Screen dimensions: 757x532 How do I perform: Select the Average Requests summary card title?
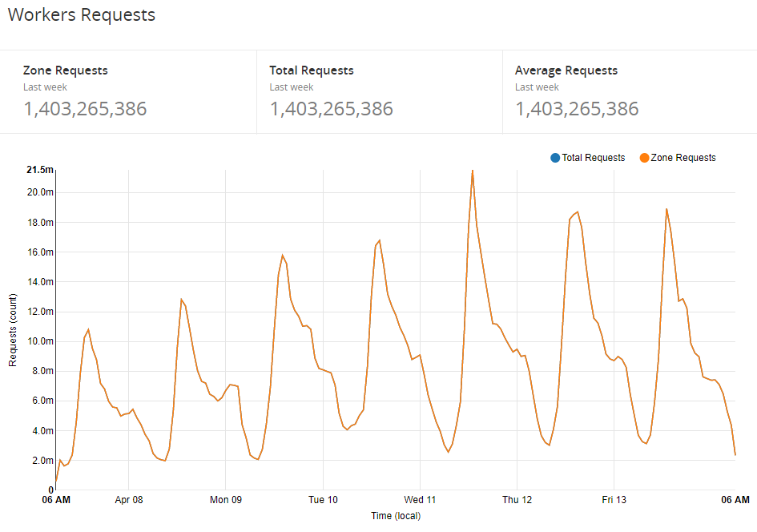566,71
